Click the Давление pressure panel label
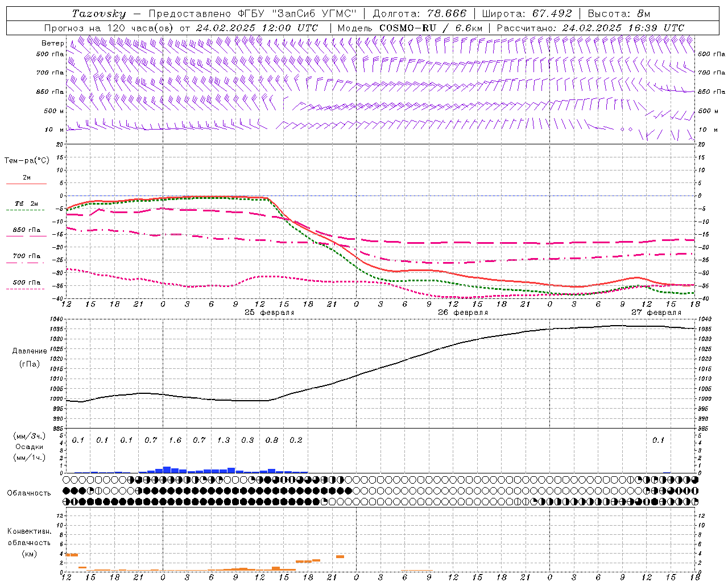This screenshot has width=728, height=582. click(29, 351)
